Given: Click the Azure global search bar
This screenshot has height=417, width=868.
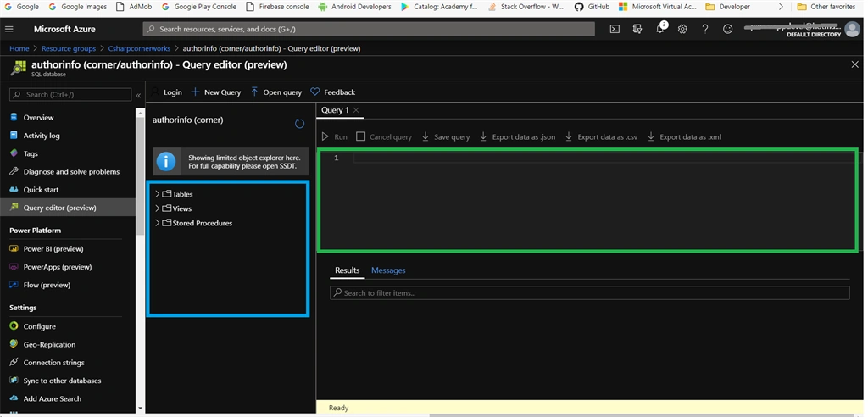Looking at the screenshot, I should 369,29.
